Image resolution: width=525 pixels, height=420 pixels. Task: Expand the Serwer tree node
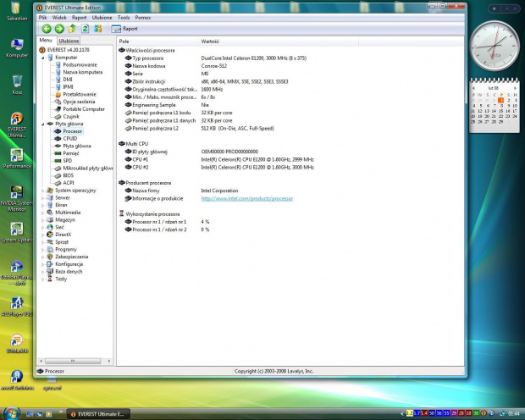pos(43,197)
